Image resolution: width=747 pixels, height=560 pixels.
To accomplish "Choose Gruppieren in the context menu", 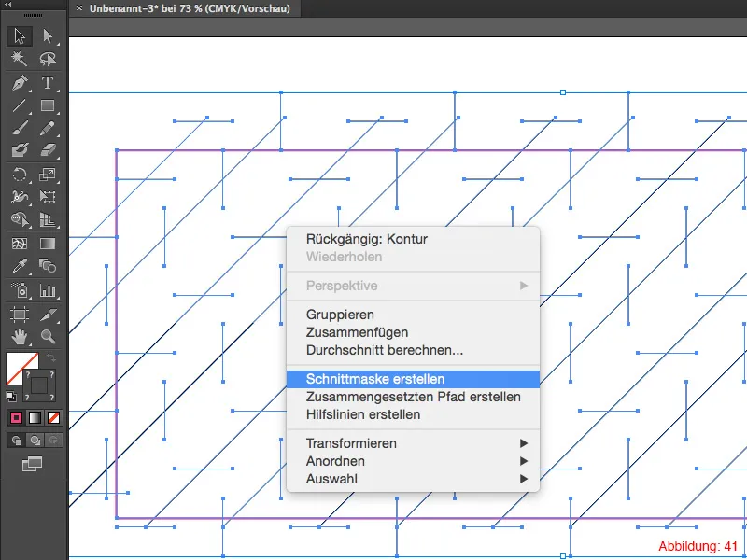I will [413, 315].
